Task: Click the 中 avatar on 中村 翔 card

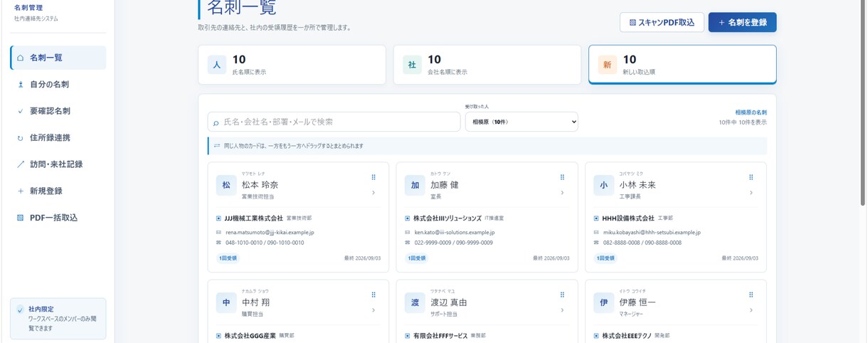Action: coord(226,302)
